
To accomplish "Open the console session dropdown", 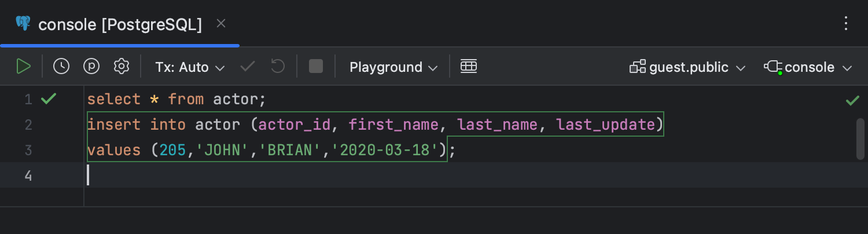I will point(808,67).
